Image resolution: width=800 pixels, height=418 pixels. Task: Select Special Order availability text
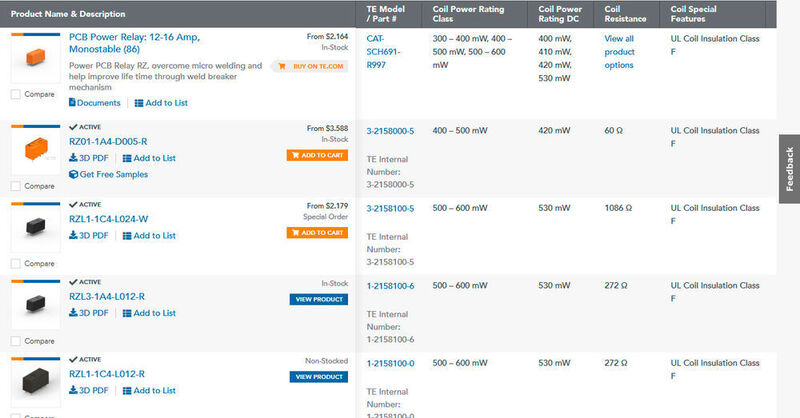tap(326, 217)
